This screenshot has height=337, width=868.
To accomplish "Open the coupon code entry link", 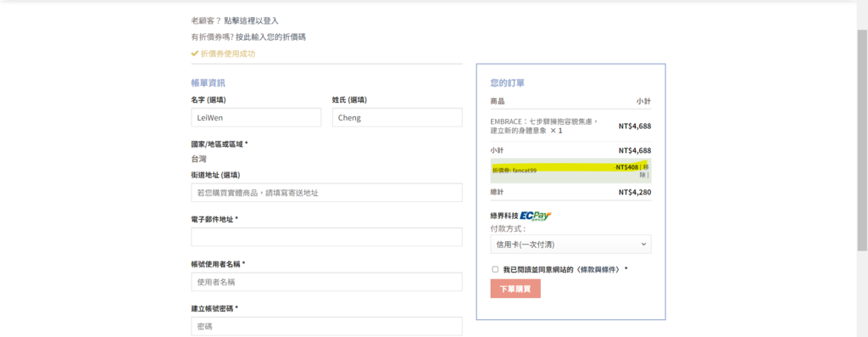I will pos(270,37).
